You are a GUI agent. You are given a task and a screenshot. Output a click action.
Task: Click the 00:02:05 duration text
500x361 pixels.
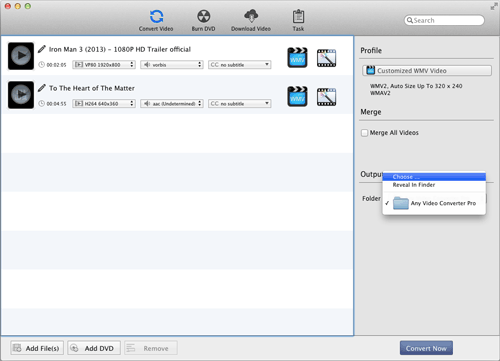pos(56,65)
